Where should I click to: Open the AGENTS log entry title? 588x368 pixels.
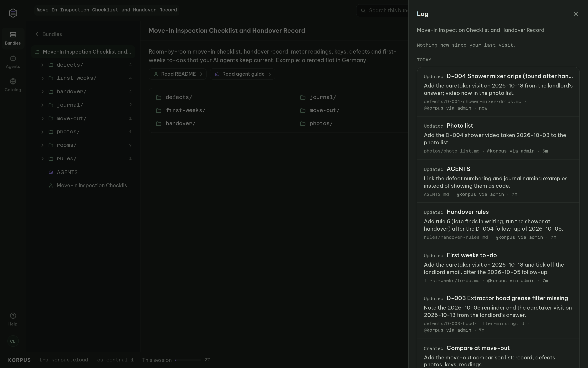(458, 169)
